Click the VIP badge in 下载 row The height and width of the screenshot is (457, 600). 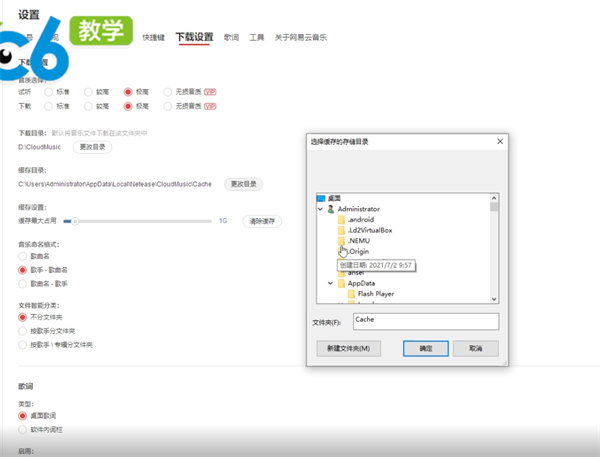210,106
